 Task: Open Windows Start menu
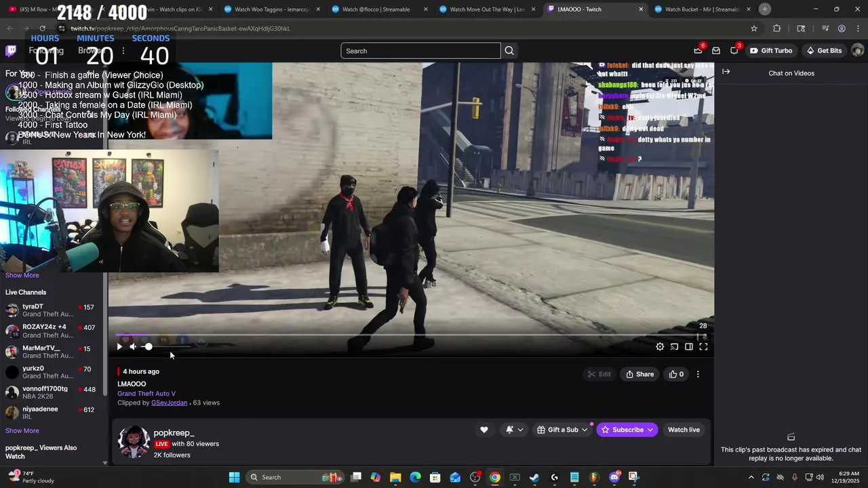(234, 477)
